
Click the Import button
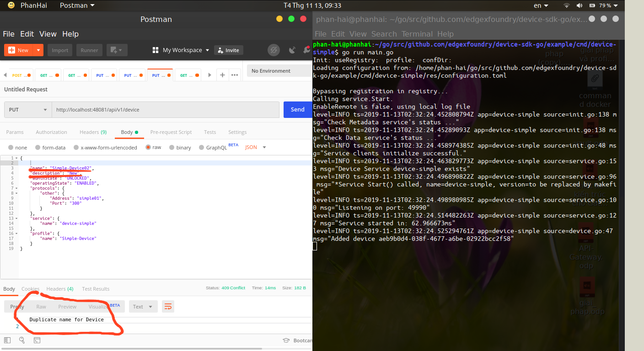59,50
